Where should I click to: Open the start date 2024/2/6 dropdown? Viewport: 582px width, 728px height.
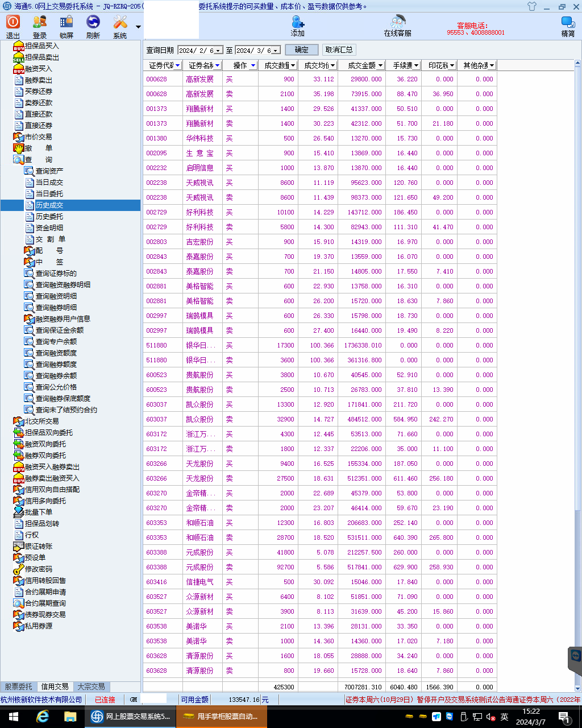(x=218, y=51)
